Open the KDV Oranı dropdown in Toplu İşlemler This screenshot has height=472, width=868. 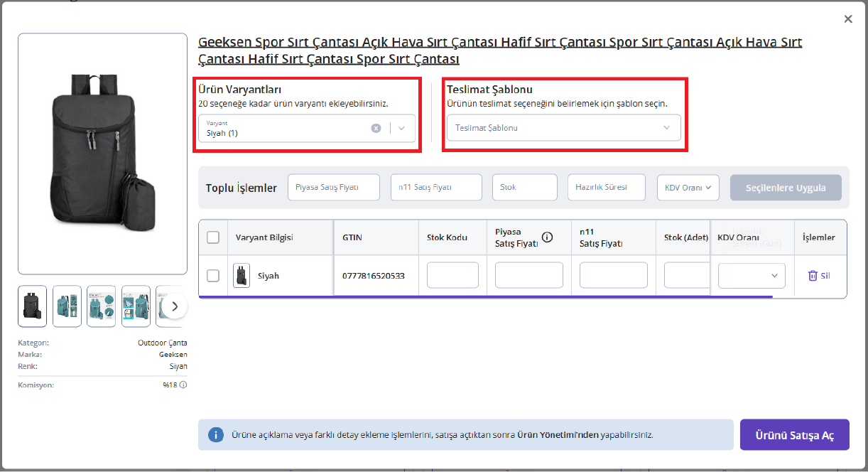(x=688, y=188)
